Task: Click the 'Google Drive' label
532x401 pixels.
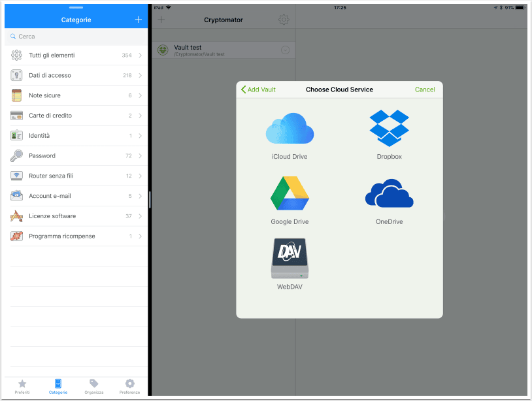Action: (290, 221)
